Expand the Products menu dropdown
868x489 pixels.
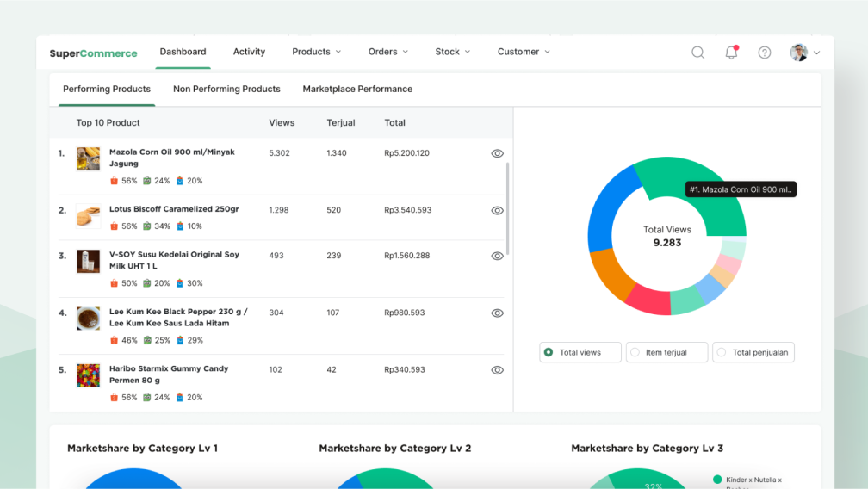click(317, 52)
